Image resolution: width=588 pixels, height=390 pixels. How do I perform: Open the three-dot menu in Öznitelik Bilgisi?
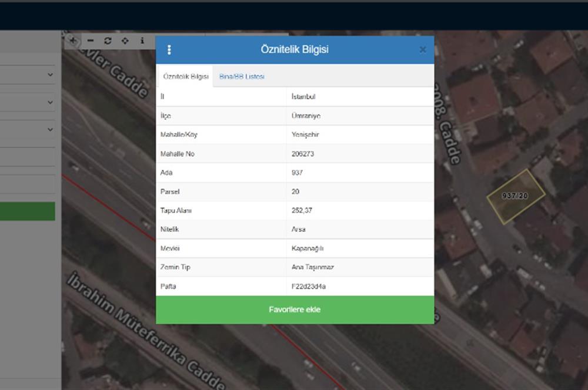pyautogui.click(x=169, y=50)
